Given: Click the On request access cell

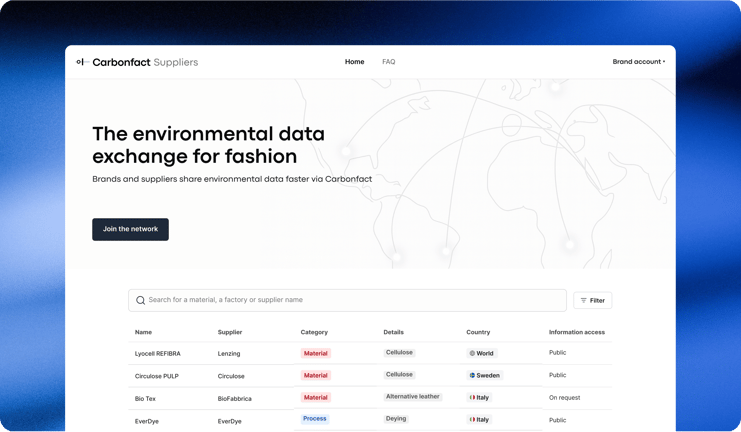Looking at the screenshot, I should pyautogui.click(x=564, y=397).
